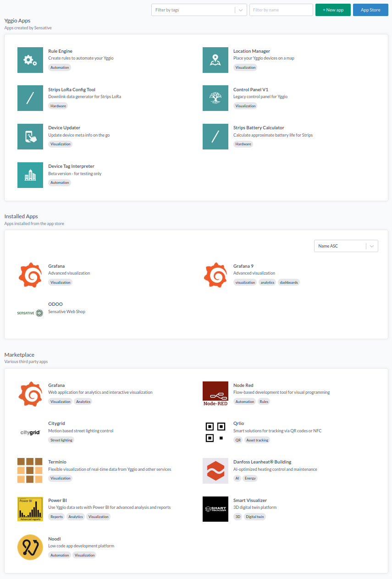Click the Analytics tag under Marketplace Grafana
The height and width of the screenshot is (579, 392).
coord(83,402)
